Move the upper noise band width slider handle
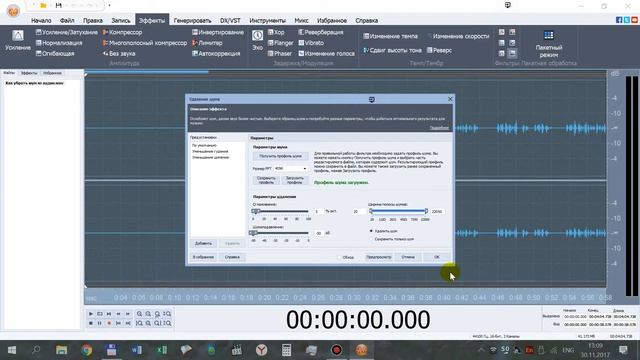 [x=426, y=211]
